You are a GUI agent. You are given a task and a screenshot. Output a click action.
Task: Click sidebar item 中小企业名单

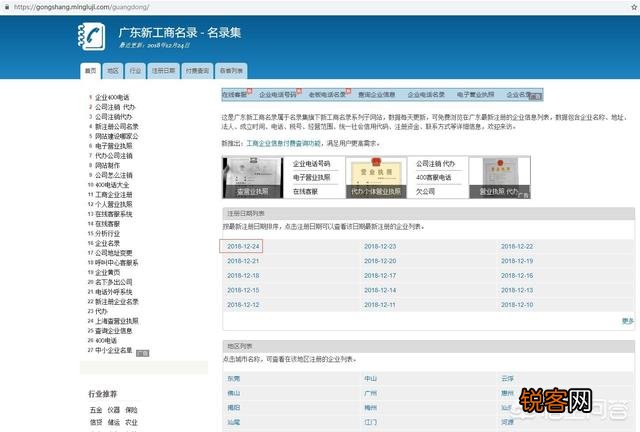point(113,350)
